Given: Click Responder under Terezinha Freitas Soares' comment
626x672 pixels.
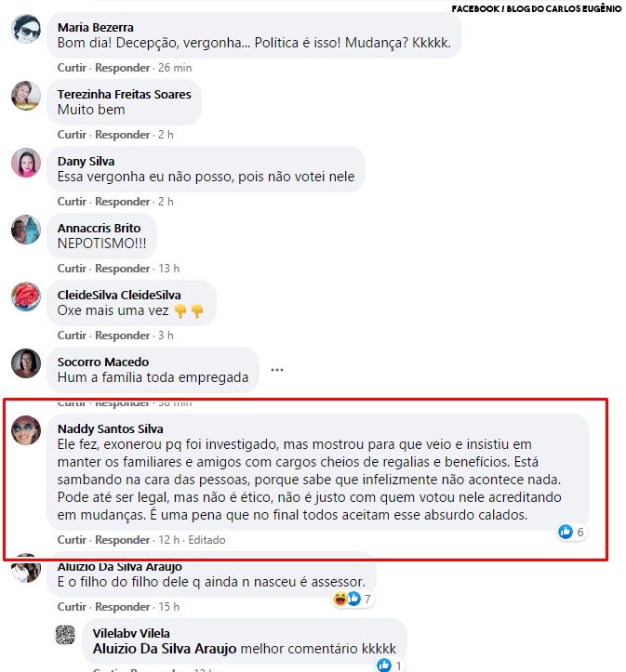Looking at the screenshot, I should pos(122,135).
